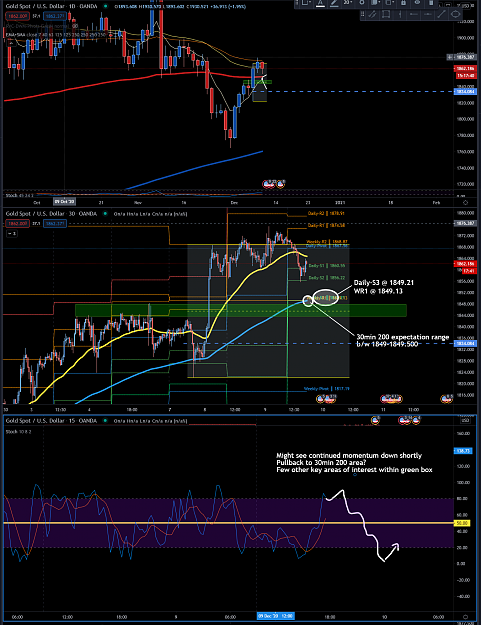Select the 'Might see continued momentum' note
The height and width of the screenshot is (625, 481).
point(355,462)
